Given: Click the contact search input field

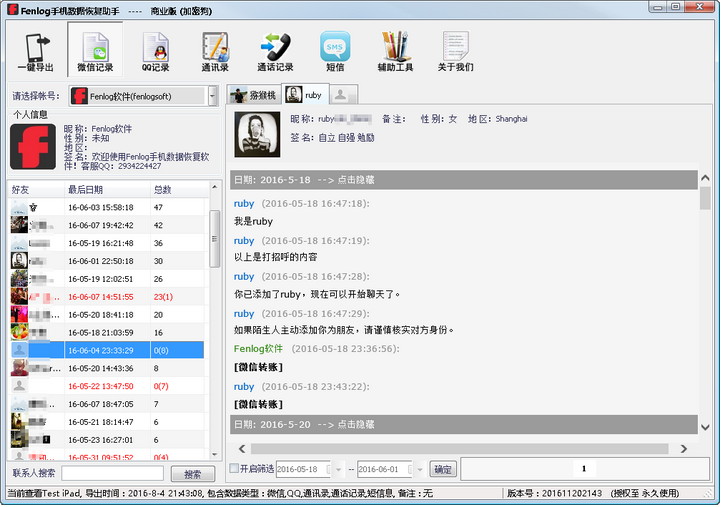Looking at the screenshot, I should (112, 474).
